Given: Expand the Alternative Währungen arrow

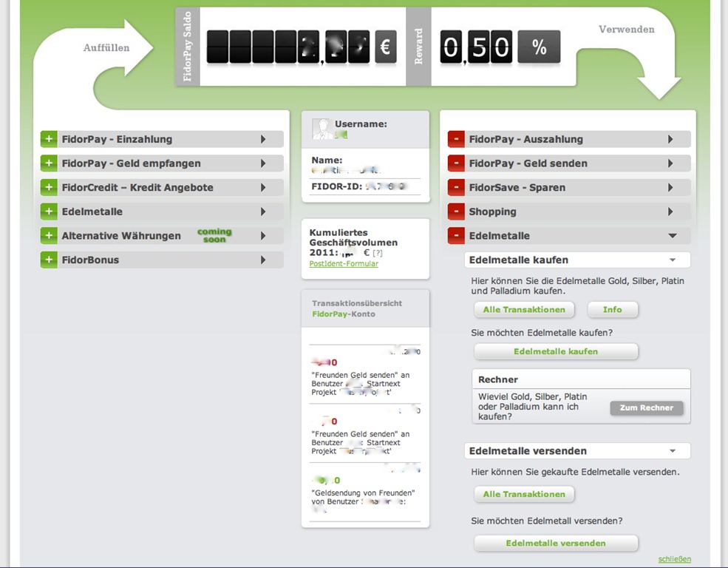Looking at the screenshot, I should (263, 236).
